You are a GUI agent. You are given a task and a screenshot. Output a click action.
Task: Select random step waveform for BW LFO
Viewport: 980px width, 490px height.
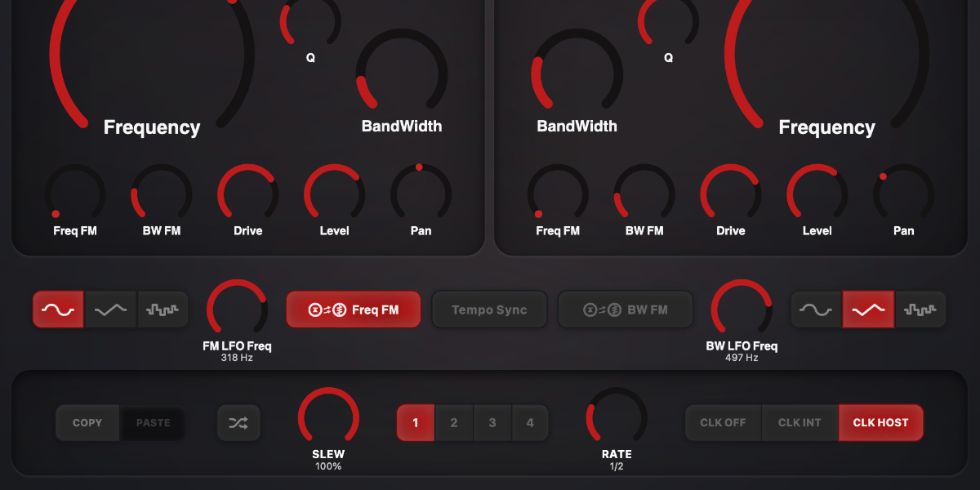920,310
